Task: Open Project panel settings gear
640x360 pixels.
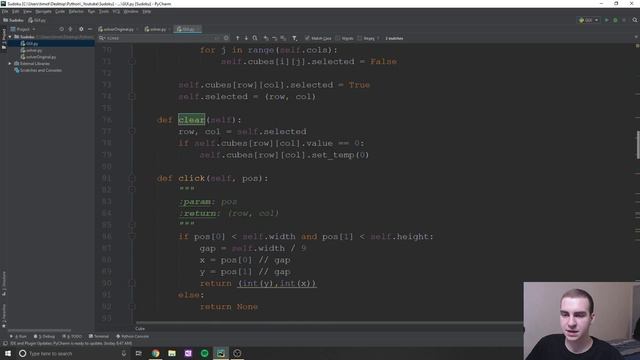Action: (x=81, y=29)
